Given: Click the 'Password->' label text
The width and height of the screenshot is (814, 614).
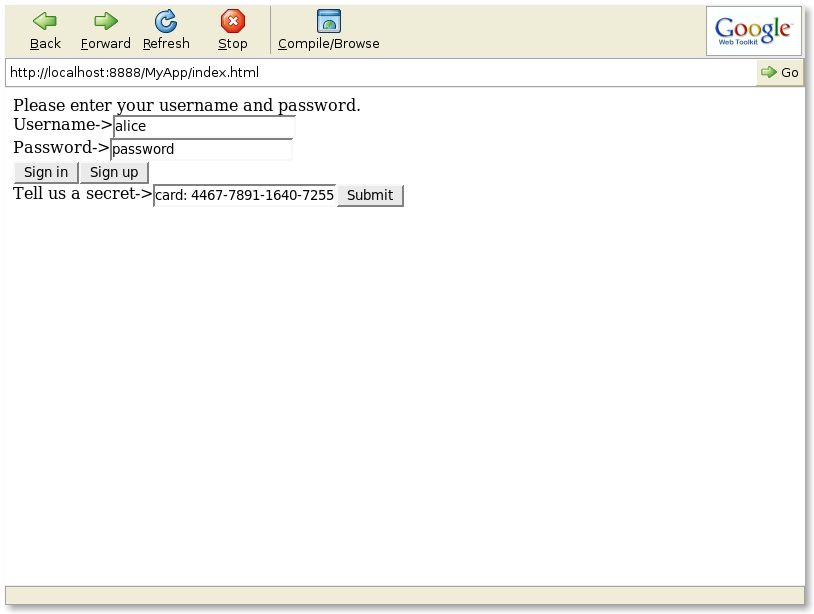Looking at the screenshot, I should coord(61,148).
